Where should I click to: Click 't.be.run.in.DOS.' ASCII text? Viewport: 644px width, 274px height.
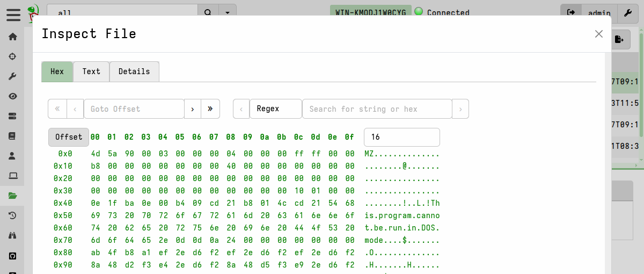click(402, 228)
